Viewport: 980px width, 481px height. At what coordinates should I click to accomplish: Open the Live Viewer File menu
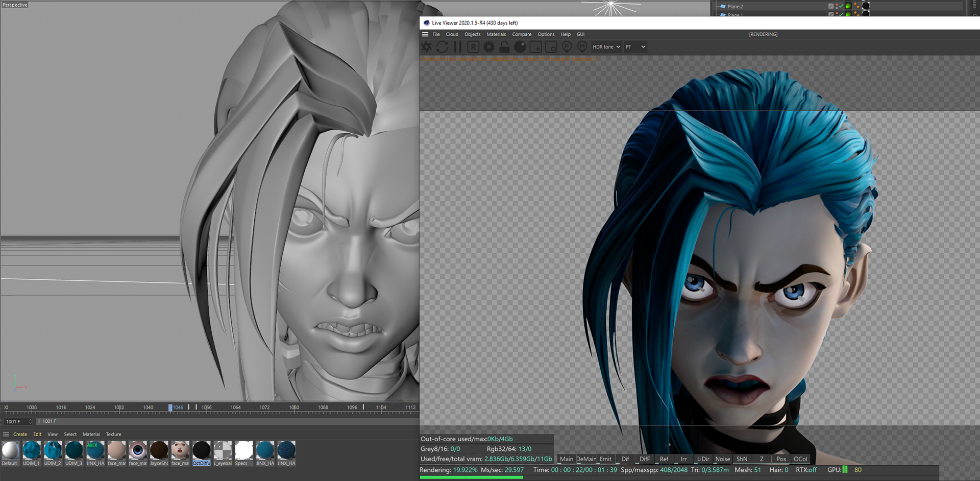(436, 34)
